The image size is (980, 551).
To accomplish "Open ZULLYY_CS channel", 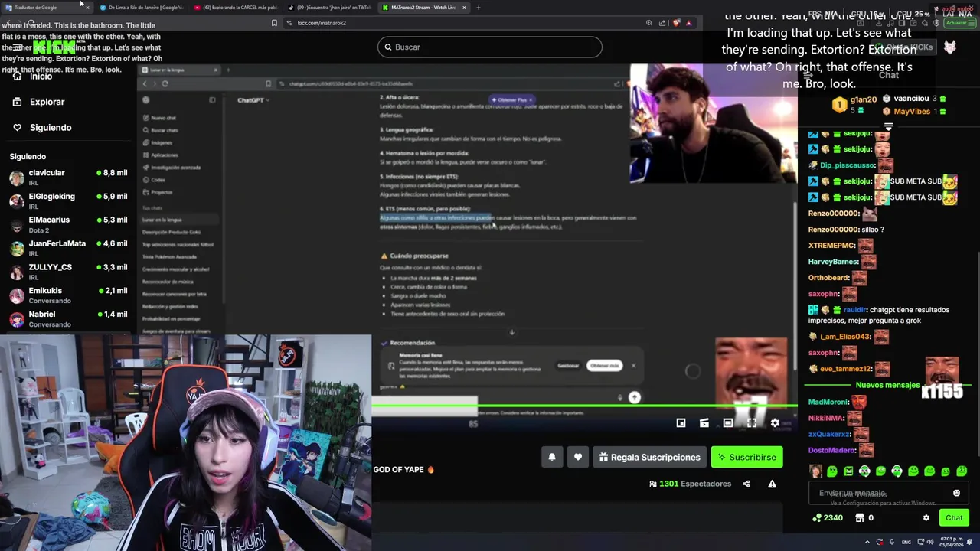I will coord(68,272).
